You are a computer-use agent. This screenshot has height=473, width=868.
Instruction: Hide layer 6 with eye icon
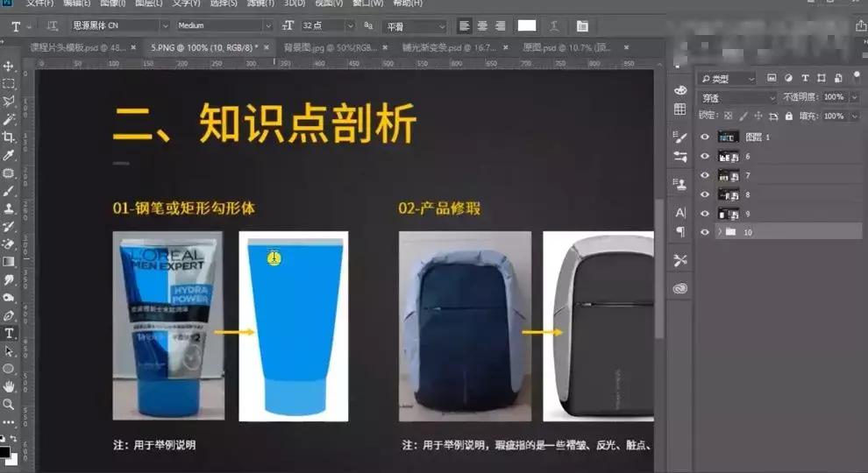705,156
